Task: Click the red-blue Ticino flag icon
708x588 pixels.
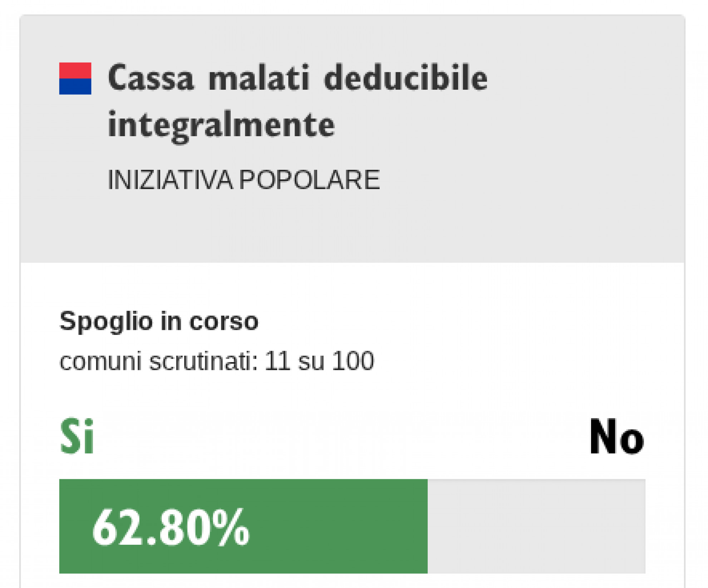Action: click(75, 78)
